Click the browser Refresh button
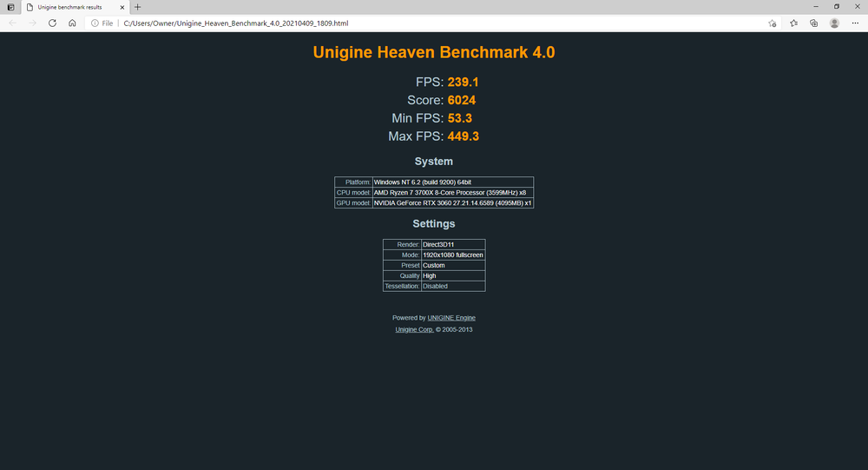 52,23
